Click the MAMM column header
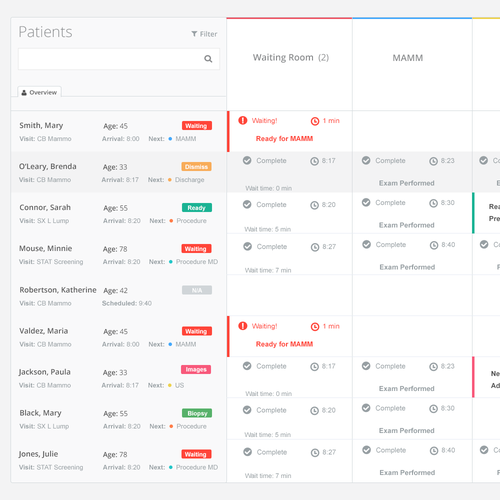This screenshot has width=500, height=500. point(408,58)
